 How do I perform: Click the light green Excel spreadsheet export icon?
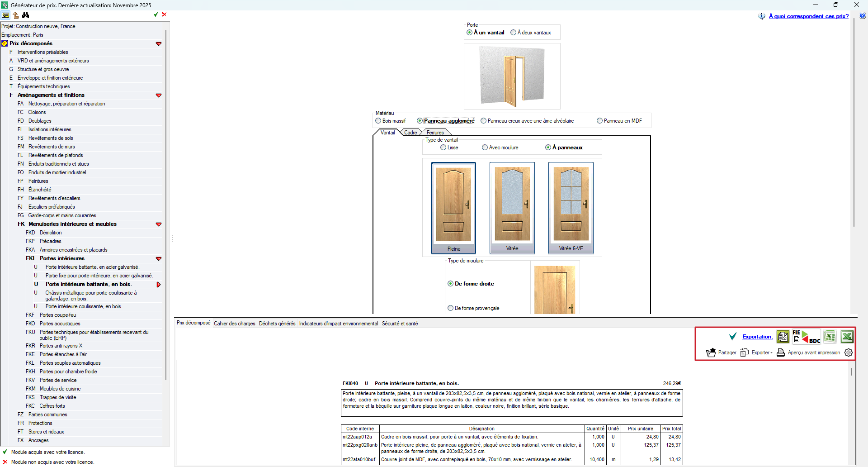(x=830, y=337)
